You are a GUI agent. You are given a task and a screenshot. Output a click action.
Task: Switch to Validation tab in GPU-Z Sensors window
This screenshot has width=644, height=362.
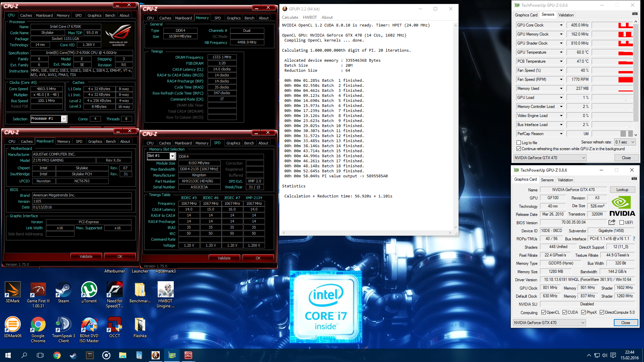[x=566, y=15]
